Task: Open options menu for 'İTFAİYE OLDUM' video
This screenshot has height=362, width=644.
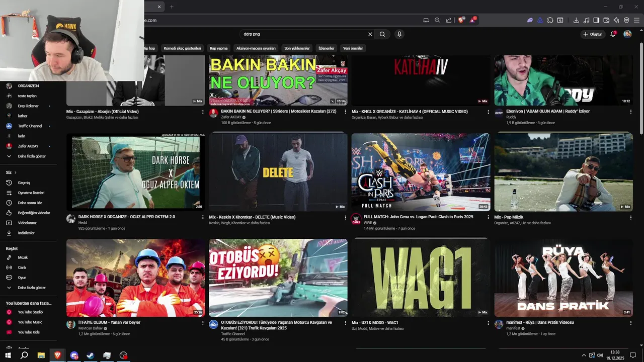Action: coord(203,323)
